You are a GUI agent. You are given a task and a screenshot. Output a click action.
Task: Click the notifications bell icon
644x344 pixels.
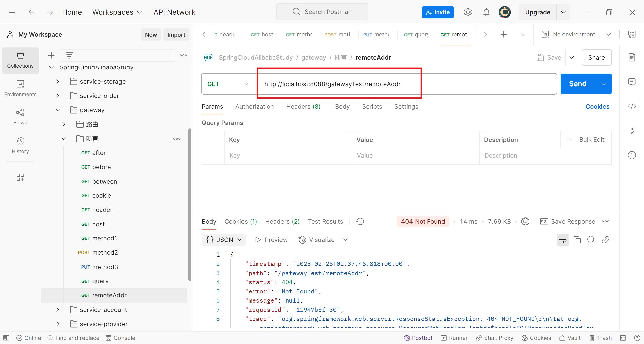pyautogui.click(x=486, y=12)
